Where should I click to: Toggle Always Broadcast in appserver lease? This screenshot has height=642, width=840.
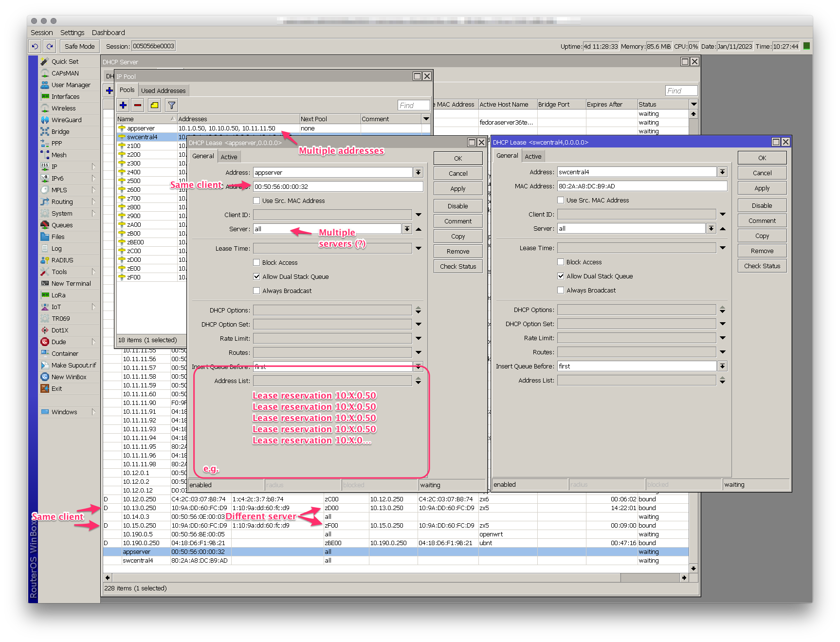pyautogui.click(x=256, y=291)
